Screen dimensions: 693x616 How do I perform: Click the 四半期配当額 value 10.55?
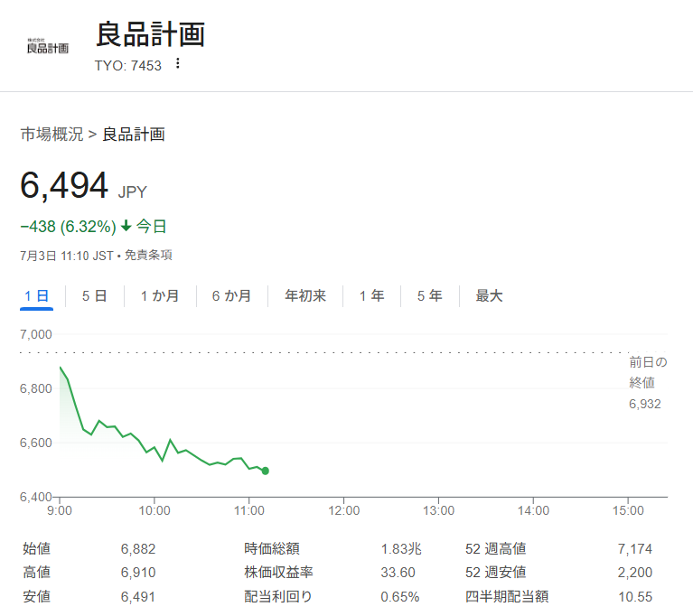click(x=635, y=597)
